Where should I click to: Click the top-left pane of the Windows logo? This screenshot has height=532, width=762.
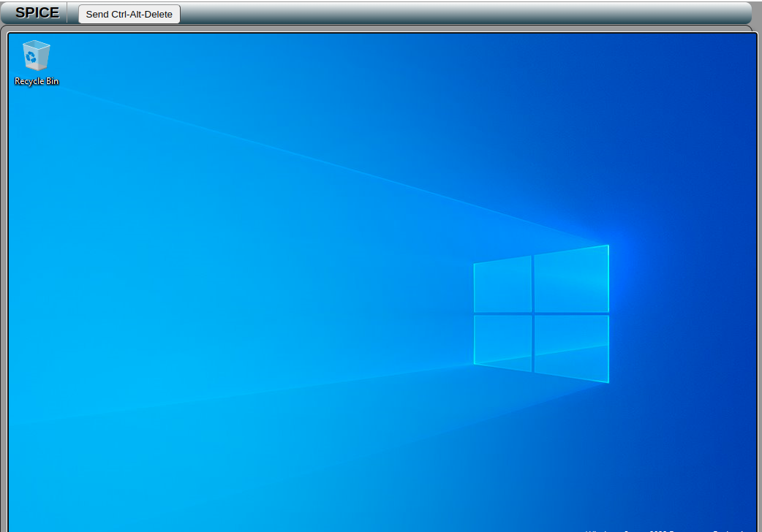click(x=502, y=284)
